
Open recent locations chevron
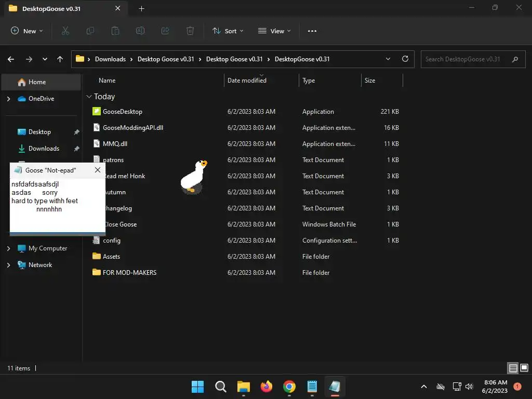[x=45, y=59]
